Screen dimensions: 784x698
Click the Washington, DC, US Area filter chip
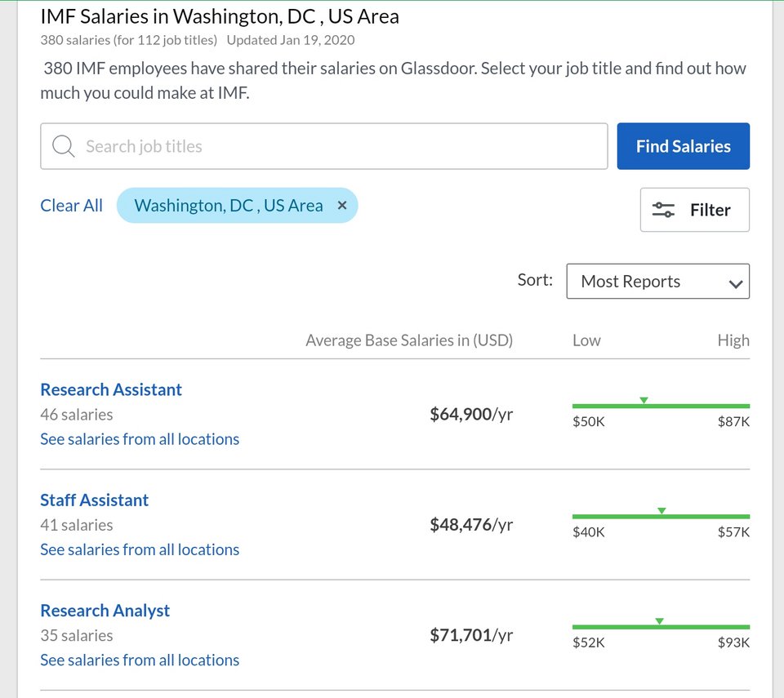pyautogui.click(x=237, y=205)
